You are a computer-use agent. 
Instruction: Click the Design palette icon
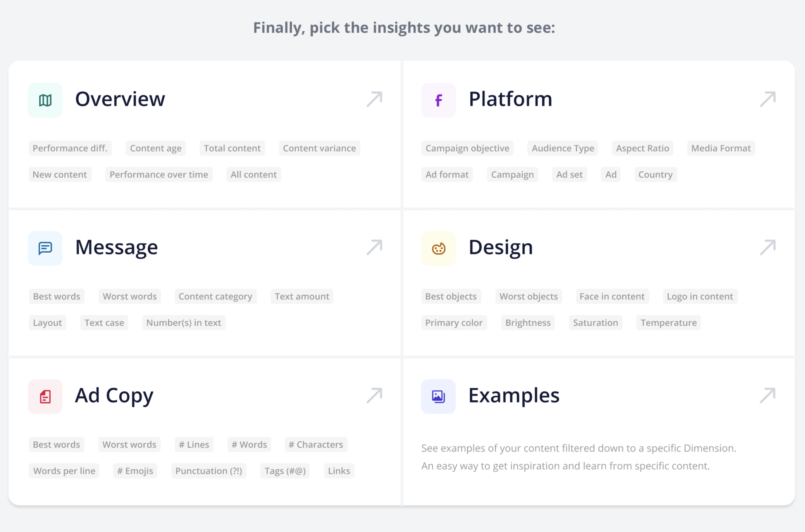(438, 248)
